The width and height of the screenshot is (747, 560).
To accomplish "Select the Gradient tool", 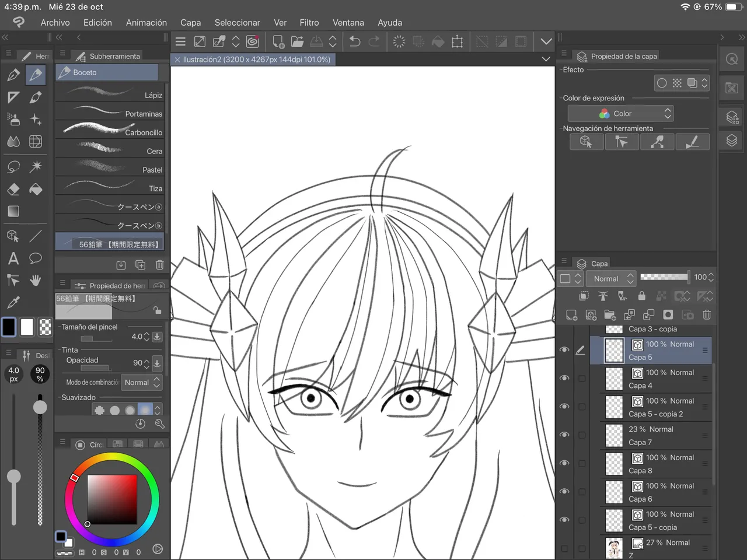I will pyautogui.click(x=13, y=211).
